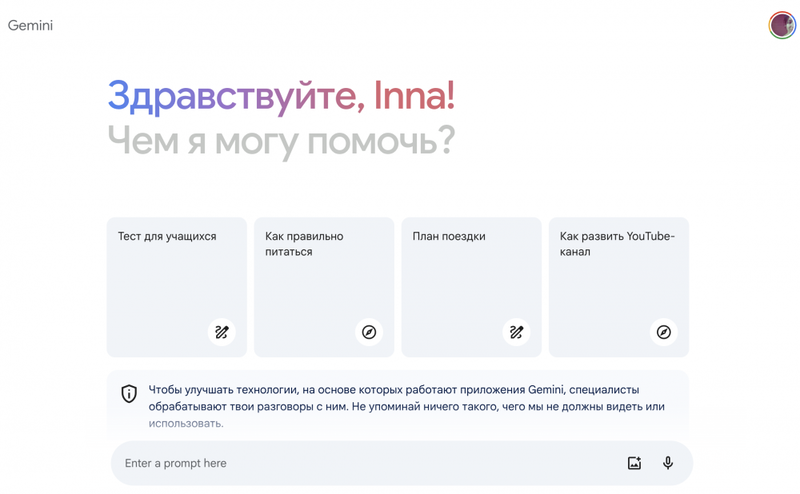This screenshot has height=494, width=800.
Task: Click the pencil icon on "План поездки" card
Action: pyautogui.click(x=516, y=332)
